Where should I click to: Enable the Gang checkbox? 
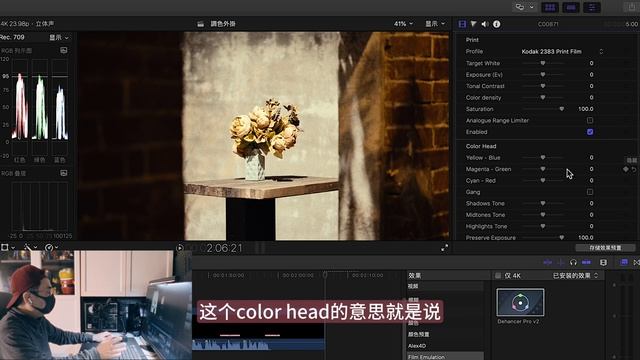click(590, 192)
